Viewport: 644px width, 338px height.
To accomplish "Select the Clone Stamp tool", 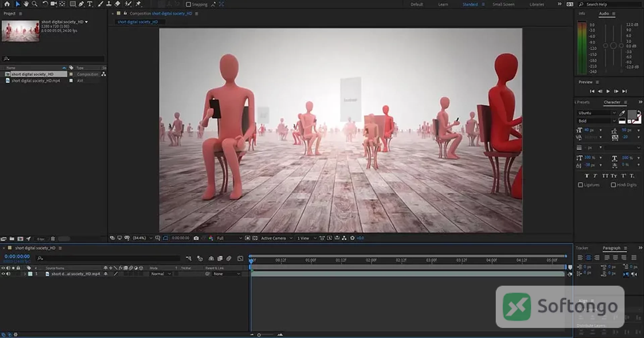I will click(109, 4).
